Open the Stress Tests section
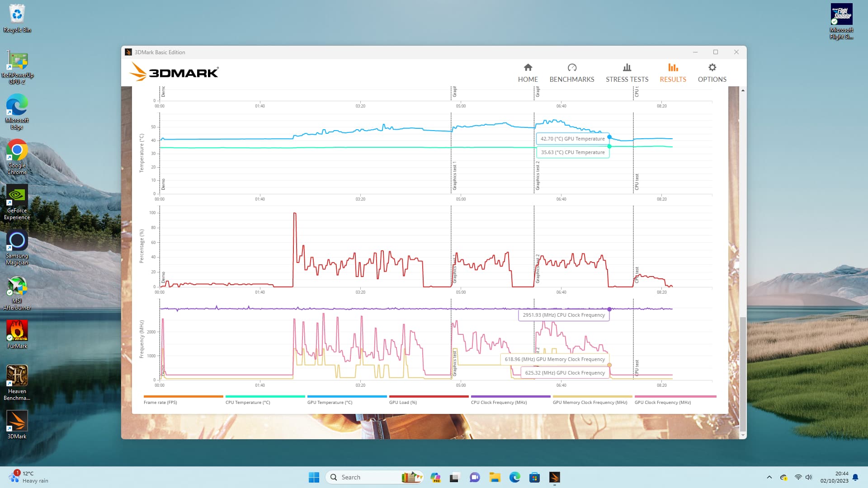 coord(627,73)
